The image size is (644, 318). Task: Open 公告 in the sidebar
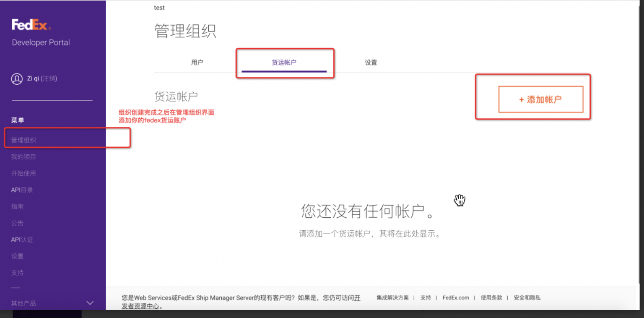(17, 223)
